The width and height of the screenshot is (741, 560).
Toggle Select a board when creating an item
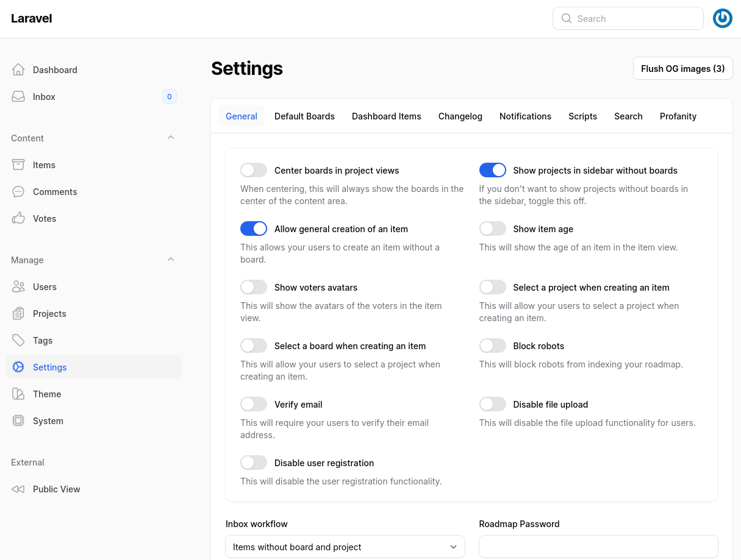point(254,346)
